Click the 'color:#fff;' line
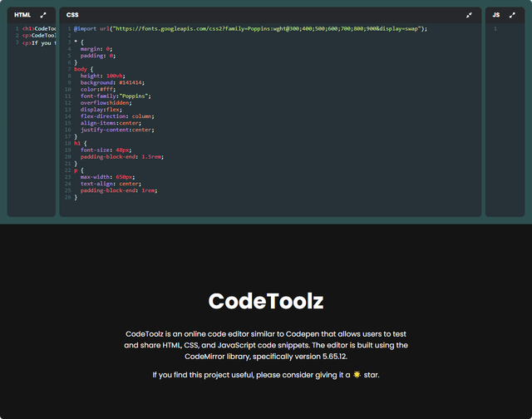Image resolution: width=532 pixels, height=419 pixels. click(x=98, y=89)
